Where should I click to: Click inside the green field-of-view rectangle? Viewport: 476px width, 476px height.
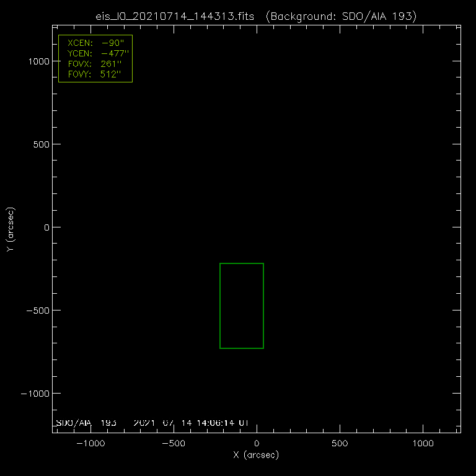(242, 306)
